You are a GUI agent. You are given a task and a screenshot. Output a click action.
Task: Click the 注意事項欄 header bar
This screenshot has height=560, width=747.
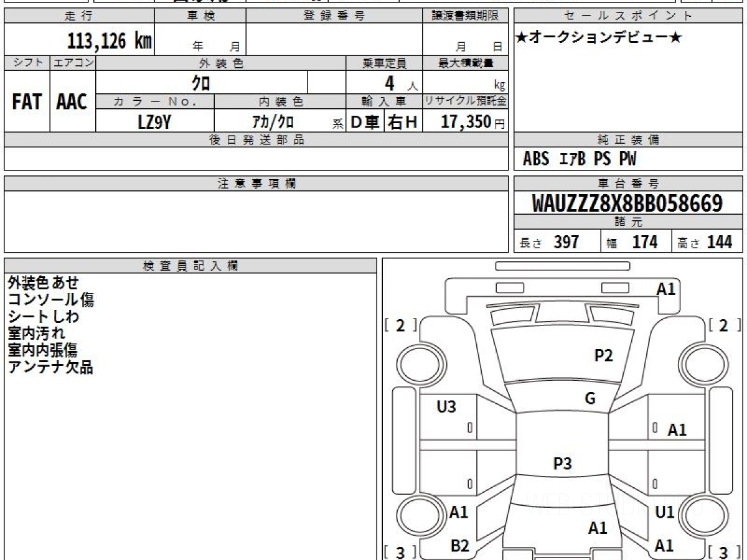(256, 184)
